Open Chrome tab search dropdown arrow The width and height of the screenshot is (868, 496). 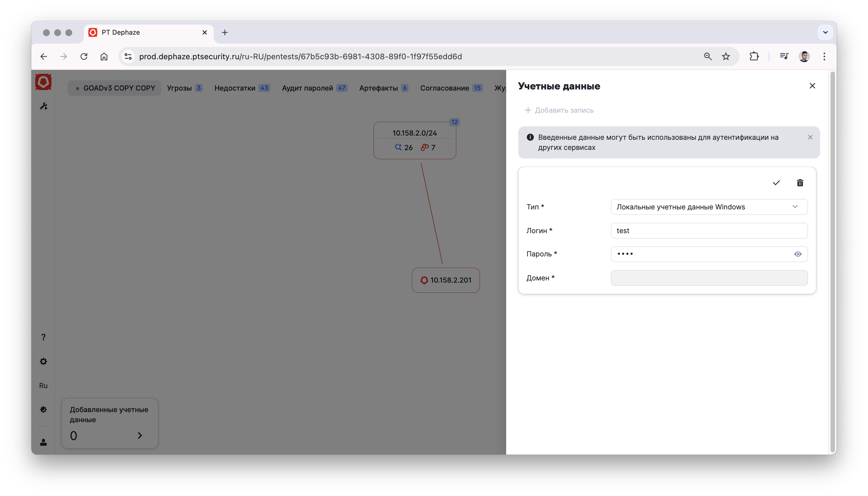click(x=825, y=32)
